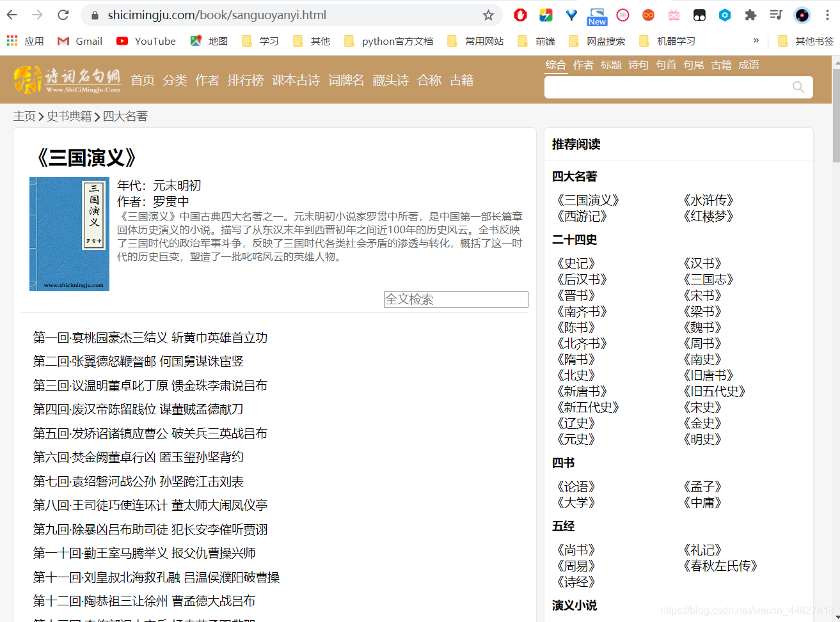Screen dimensions: 840x622
Task: Click the 全文检索 search input field
Action: [456, 299]
